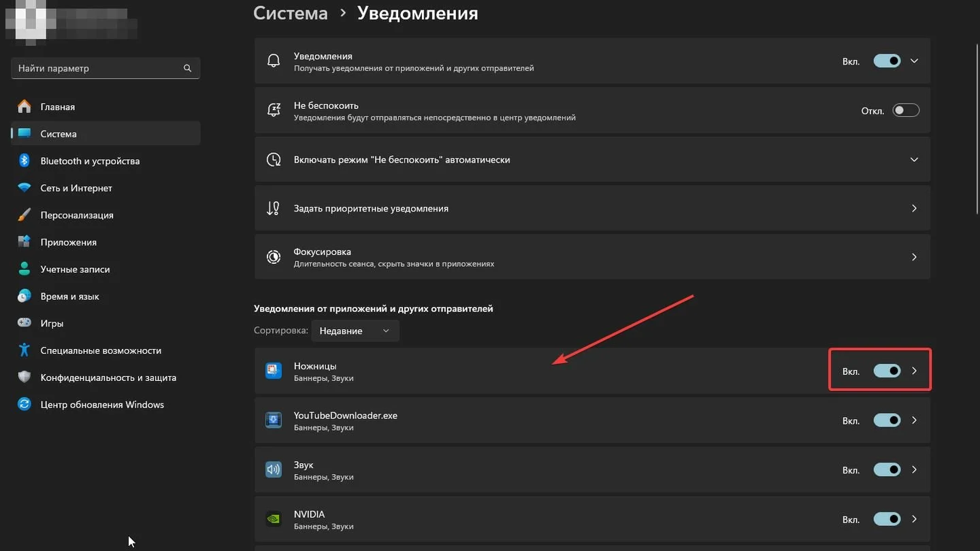Open Специальные возможности settings
Viewport: 980px width, 551px height.
pyautogui.click(x=105, y=350)
